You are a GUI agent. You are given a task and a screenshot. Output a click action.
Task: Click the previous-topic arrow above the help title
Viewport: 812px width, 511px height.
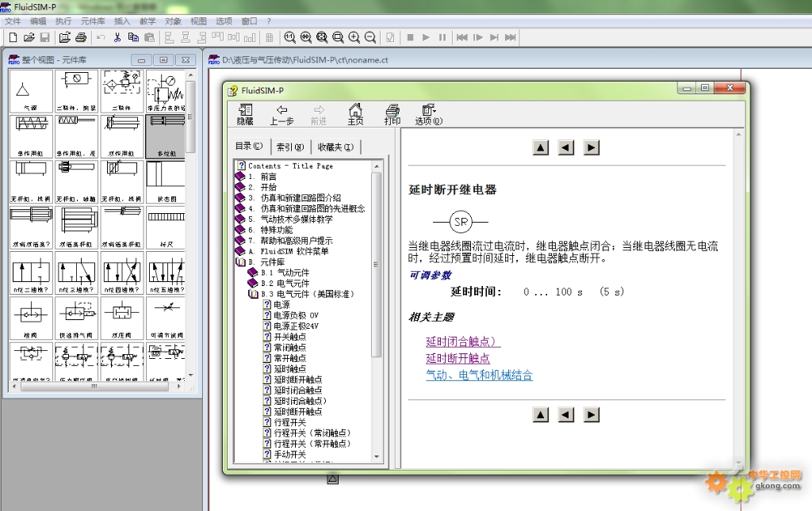pos(566,148)
